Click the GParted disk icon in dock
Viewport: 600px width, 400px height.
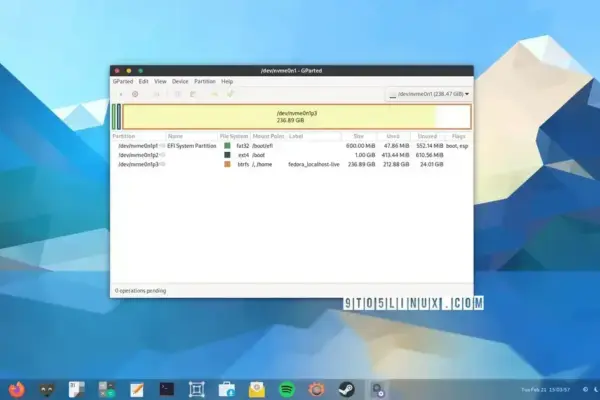pyautogui.click(x=378, y=390)
